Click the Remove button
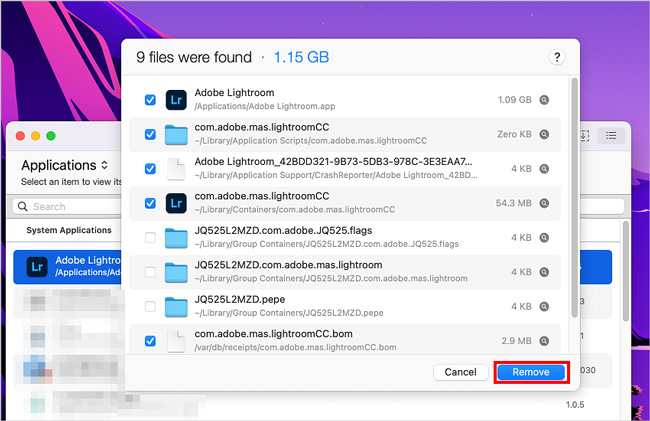Viewport: 650px width, 421px height. (x=531, y=372)
